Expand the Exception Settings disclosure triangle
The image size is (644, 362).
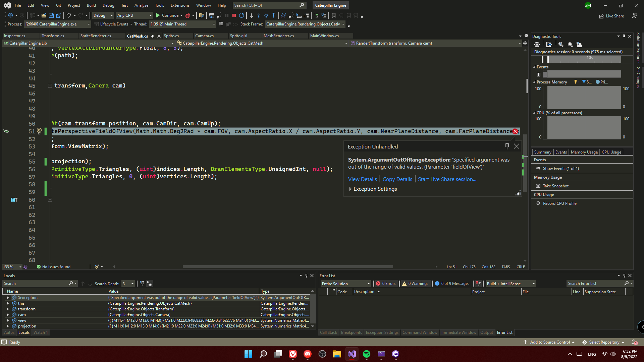point(351,189)
